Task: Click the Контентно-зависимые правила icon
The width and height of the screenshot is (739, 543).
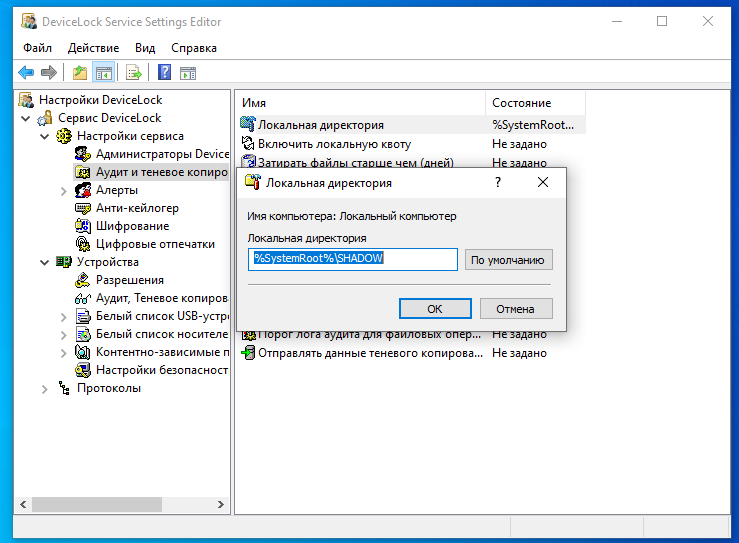Action: click(83, 352)
